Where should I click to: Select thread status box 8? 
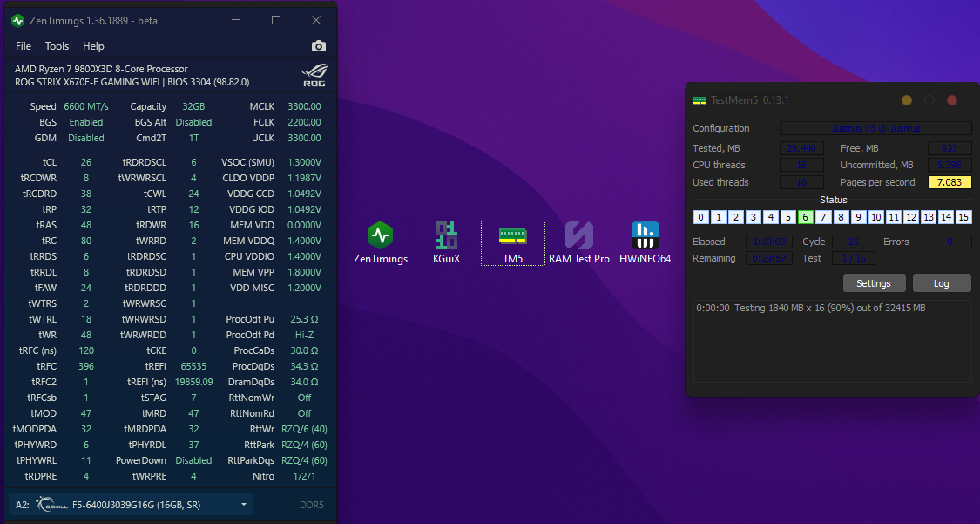(x=841, y=217)
